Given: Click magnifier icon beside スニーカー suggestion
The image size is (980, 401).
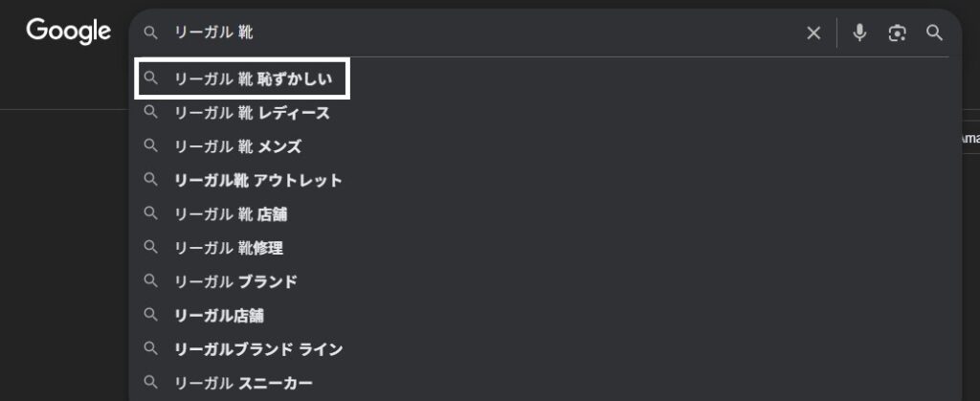Looking at the screenshot, I should (x=150, y=383).
